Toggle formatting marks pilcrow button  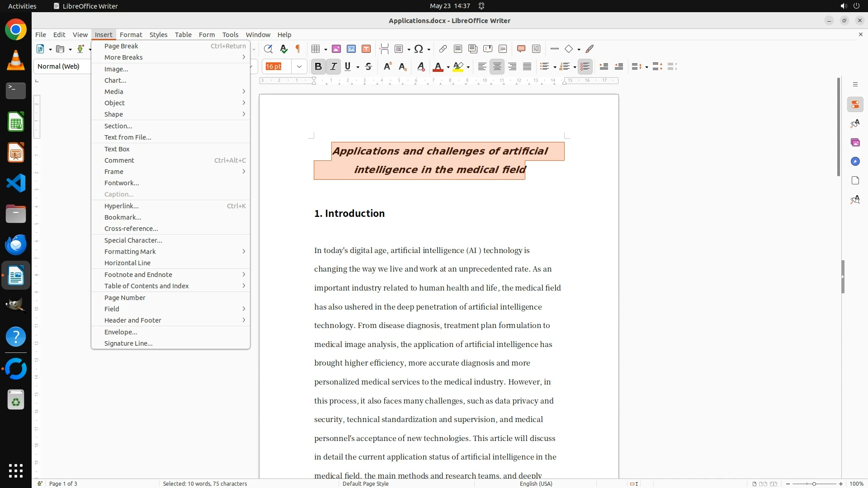[297, 49]
